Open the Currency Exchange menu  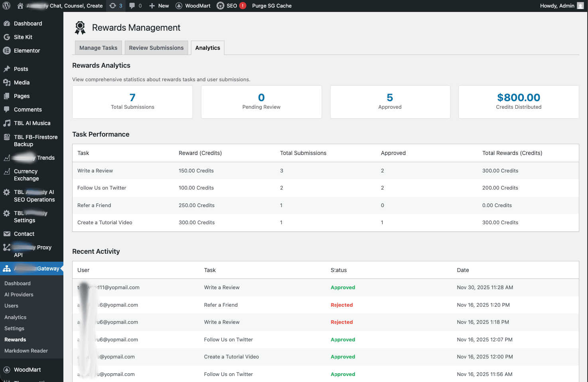[x=26, y=175]
